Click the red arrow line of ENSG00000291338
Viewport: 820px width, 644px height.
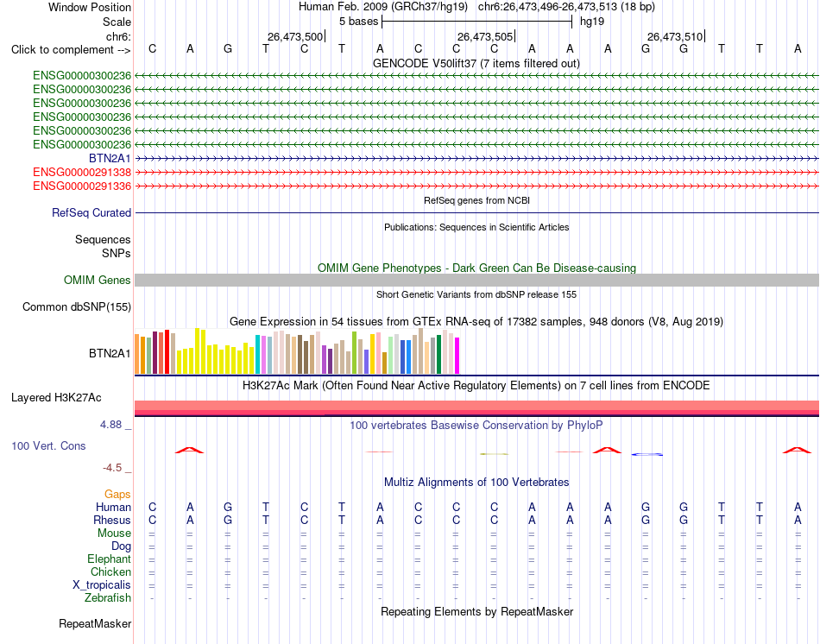click(x=476, y=172)
